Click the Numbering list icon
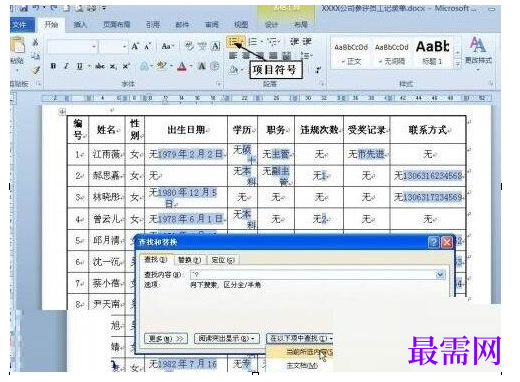 (x=253, y=42)
